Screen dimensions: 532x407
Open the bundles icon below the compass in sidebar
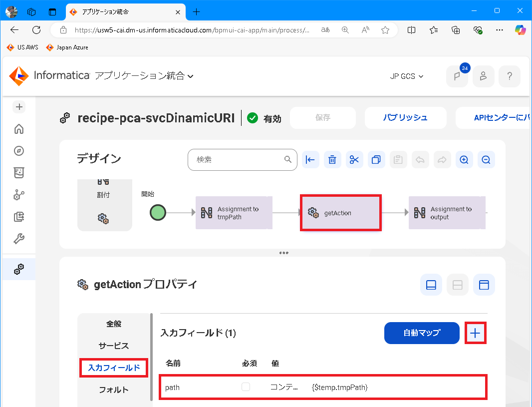19,173
